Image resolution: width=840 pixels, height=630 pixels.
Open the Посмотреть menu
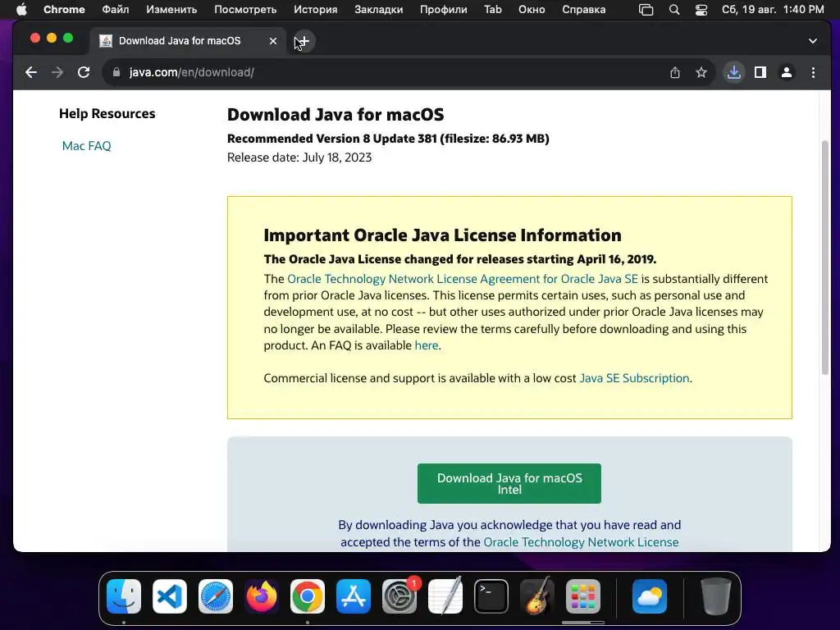245,10
